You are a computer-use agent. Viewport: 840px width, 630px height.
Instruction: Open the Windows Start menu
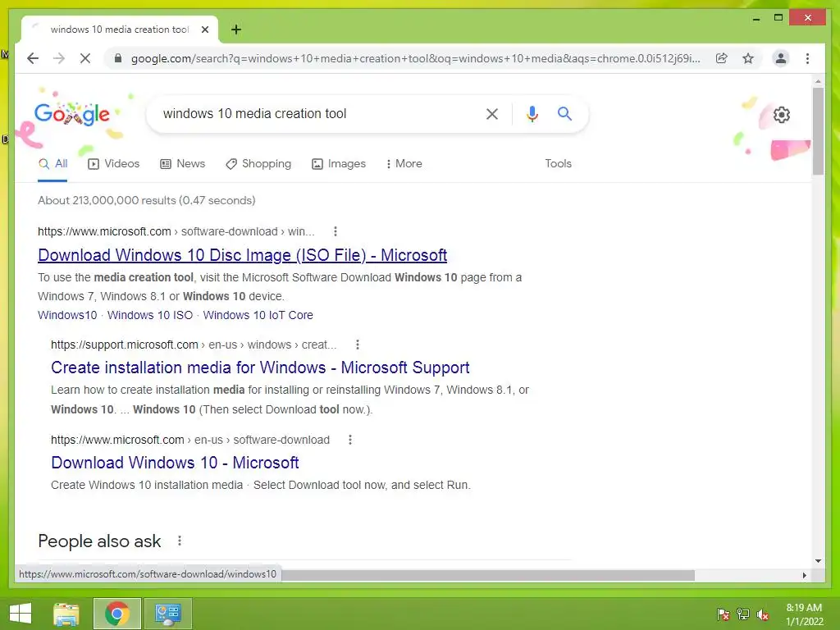click(21, 614)
